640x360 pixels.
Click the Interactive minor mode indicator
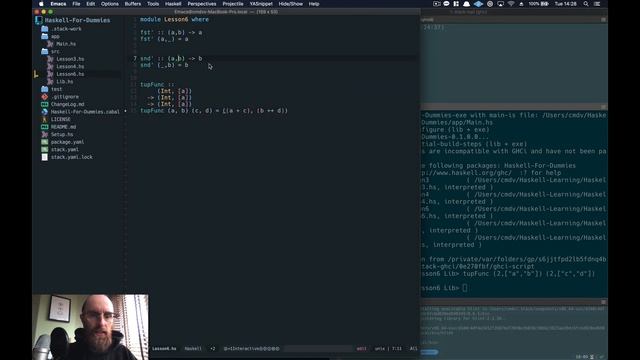[251, 349]
